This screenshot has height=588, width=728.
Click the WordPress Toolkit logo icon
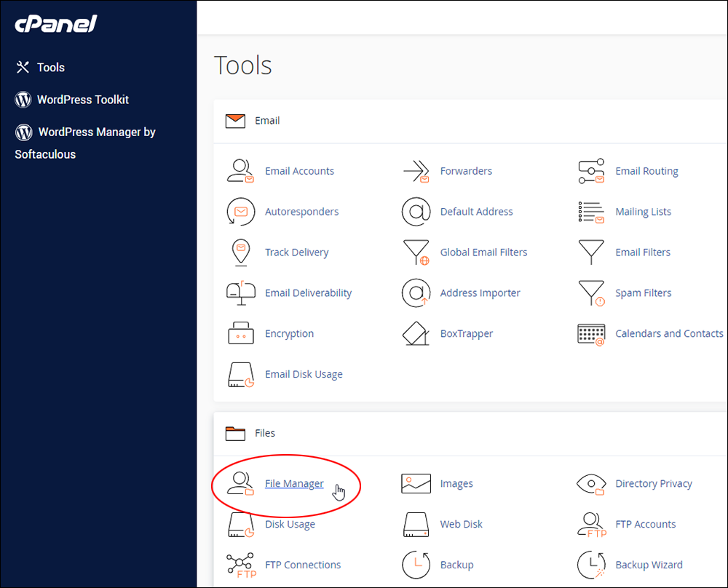[x=23, y=100]
